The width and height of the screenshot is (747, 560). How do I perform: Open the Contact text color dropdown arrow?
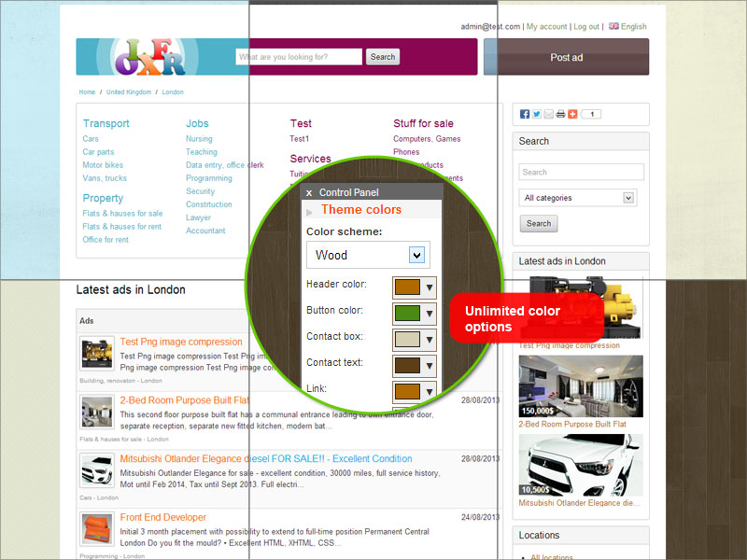pos(430,366)
